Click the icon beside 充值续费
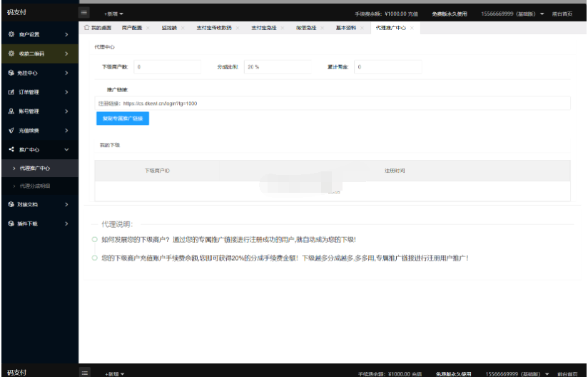588x377 pixels. [11, 130]
